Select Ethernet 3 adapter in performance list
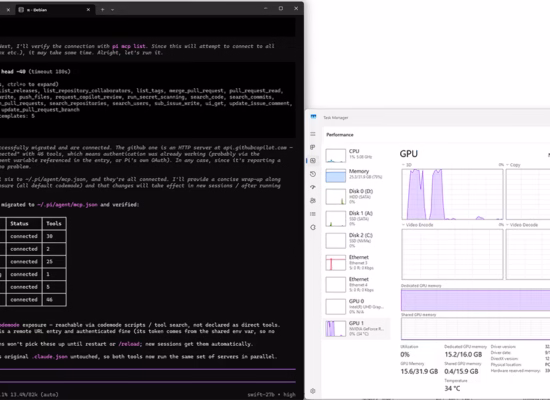Image resolution: width=550 pixels, height=400 pixels. coord(357,262)
